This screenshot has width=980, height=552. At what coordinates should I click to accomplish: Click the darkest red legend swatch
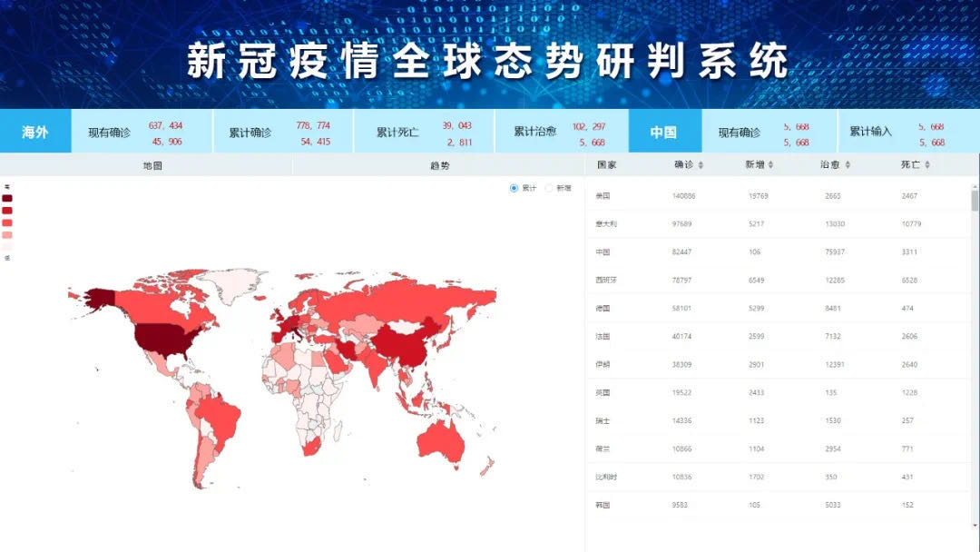(7, 198)
